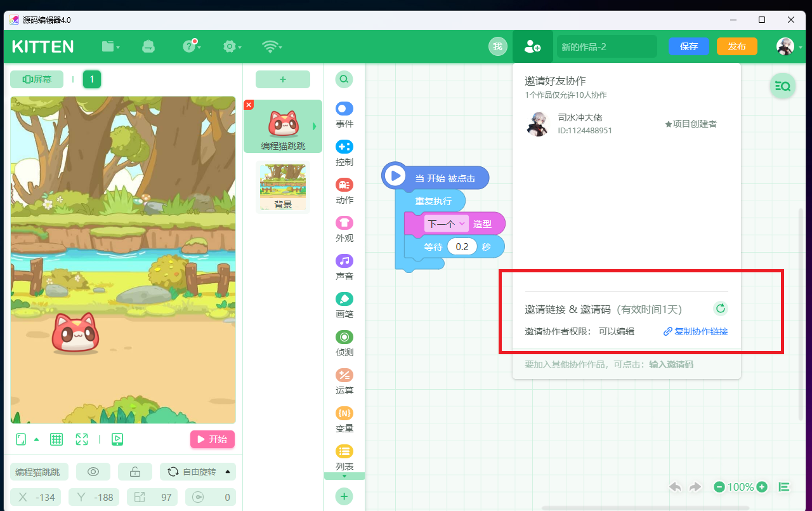Viewport: 812px width, 511px height.
Task: Delete the 编程猫跳跳 sprite with red X
Action: click(249, 105)
